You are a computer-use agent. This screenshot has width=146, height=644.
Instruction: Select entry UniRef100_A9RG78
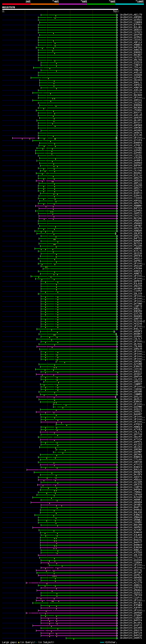(x=131, y=50)
